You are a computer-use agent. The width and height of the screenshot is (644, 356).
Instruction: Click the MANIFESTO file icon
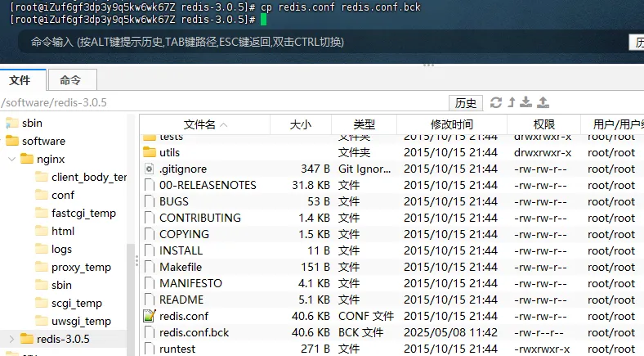[150, 283]
